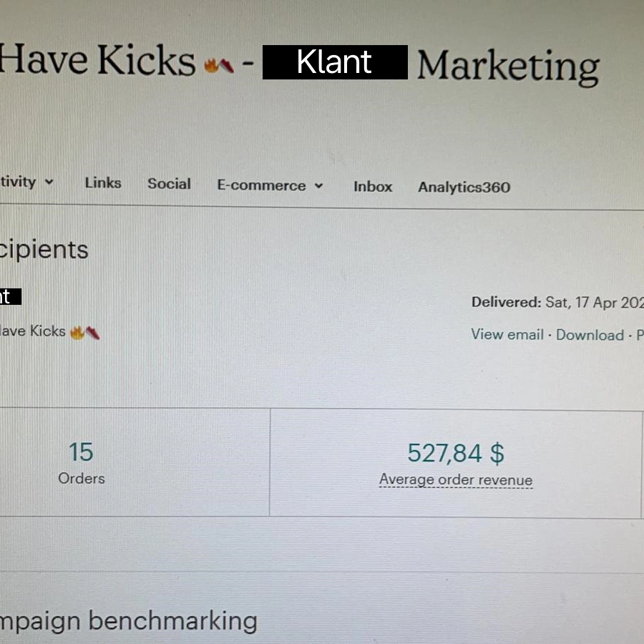The width and height of the screenshot is (644, 644).
Task: Show the Average order revenue tooltip
Action: [455, 479]
